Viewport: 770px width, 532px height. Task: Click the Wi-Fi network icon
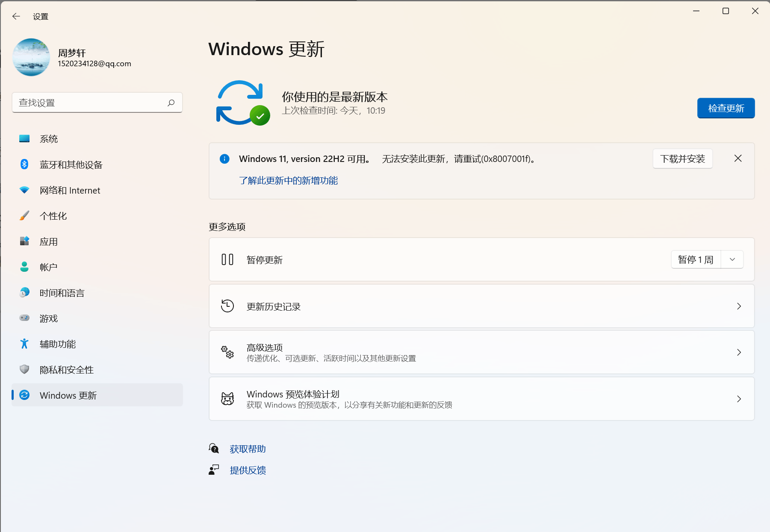[x=24, y=190]
